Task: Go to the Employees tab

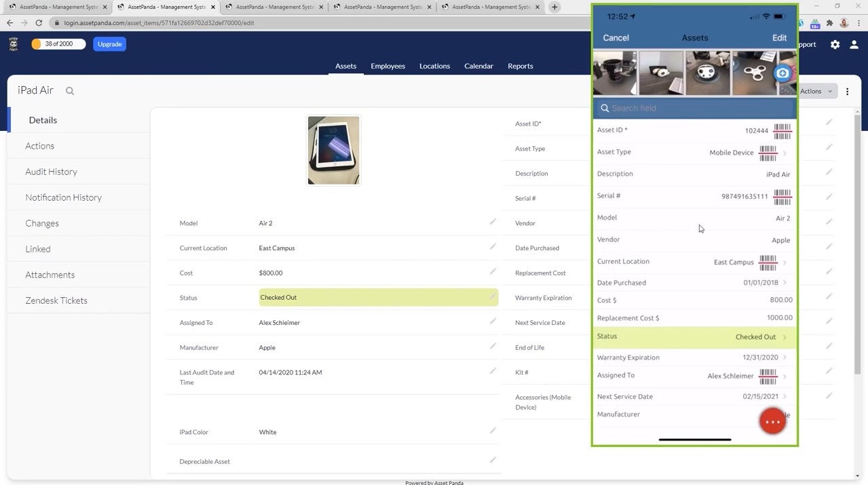Action: coord(388,66)
